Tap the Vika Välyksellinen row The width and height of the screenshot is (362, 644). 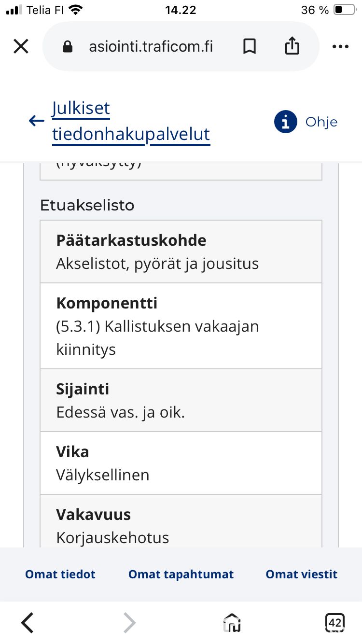[x=181, y=463]
